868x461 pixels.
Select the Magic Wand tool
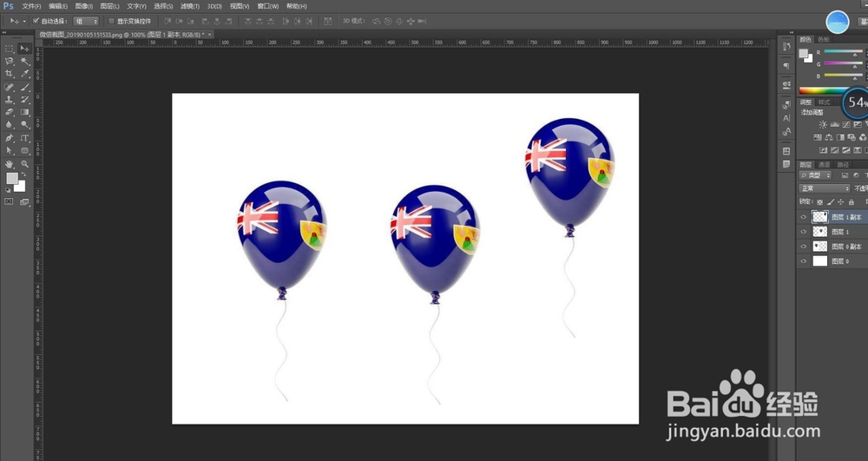point(24,61)
